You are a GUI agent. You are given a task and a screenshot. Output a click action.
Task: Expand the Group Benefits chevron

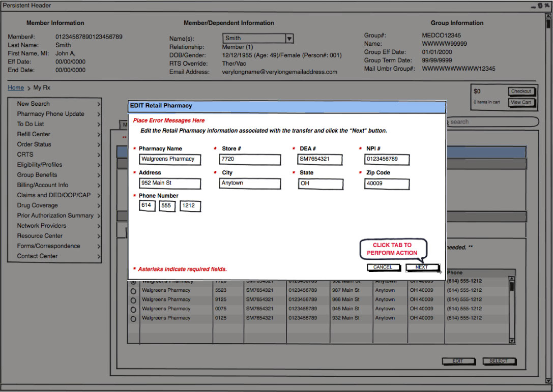coord(98,175)
